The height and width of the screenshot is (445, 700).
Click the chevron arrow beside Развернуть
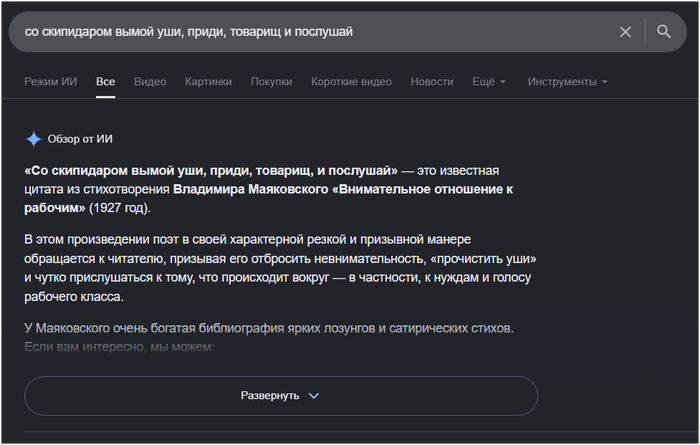point(314,396)
